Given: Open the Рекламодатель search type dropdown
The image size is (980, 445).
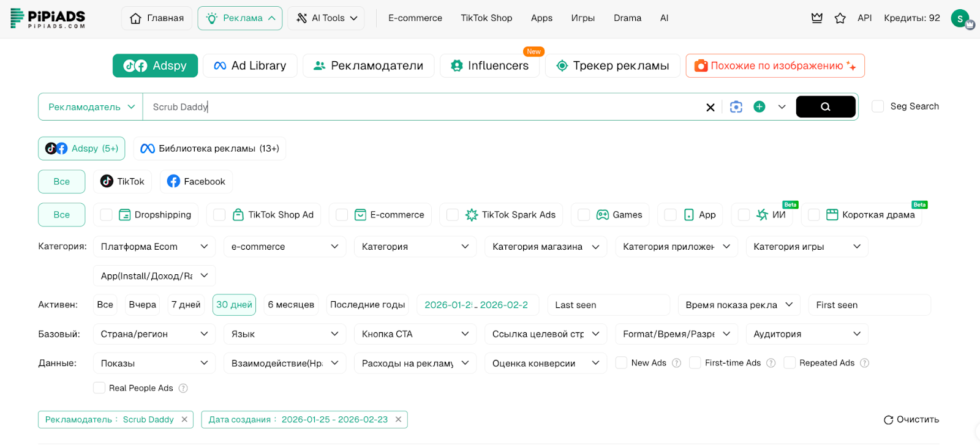Looking at the screenshot, I should tap(91, 107).
